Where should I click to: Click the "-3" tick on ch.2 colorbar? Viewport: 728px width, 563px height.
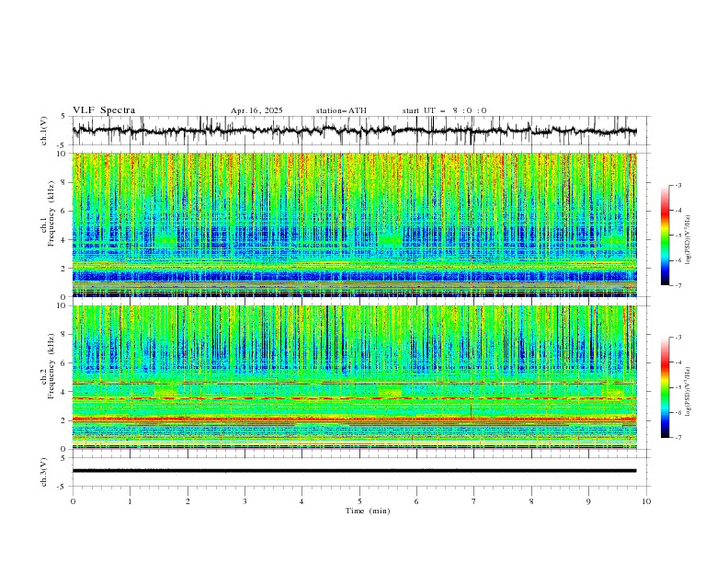point(678,338)
